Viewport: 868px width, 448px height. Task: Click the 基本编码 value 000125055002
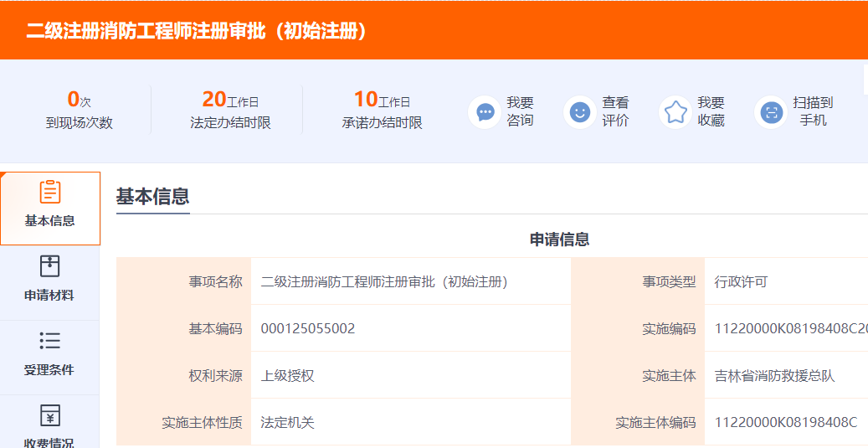click(x=308, y=328)
